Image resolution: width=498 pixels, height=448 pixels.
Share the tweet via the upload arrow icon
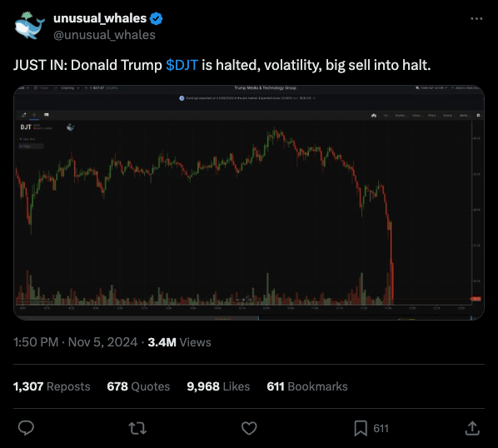pyautogui.click(x=472, y=428)
